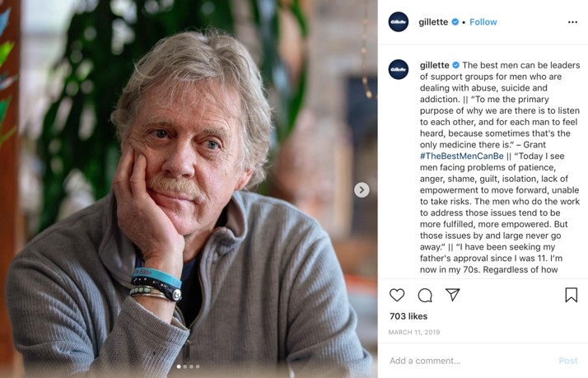Open gillette username in header
Viewport: 588px width, 378px height.
[433, 22]
